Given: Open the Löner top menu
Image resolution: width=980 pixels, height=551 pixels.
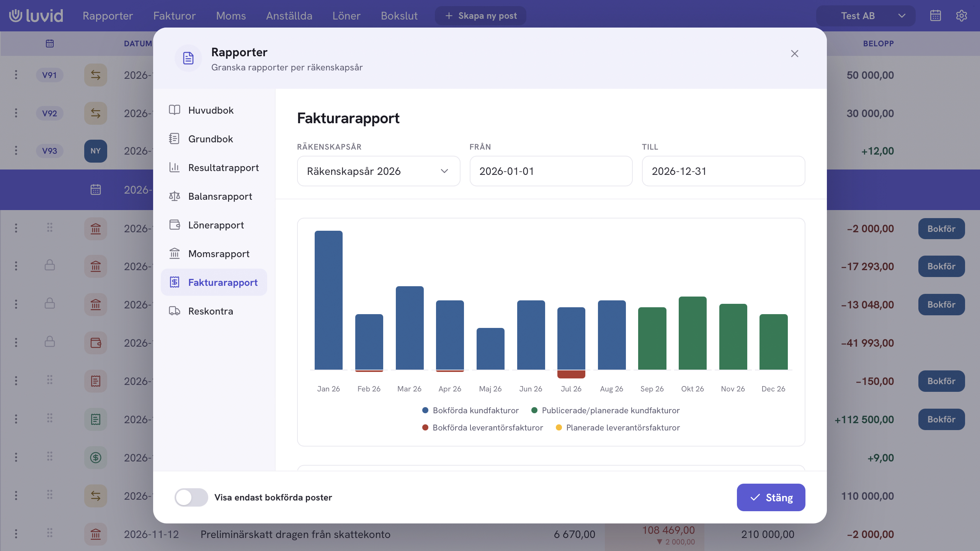Looking at the screenshot, I should (x=346, y=16).
